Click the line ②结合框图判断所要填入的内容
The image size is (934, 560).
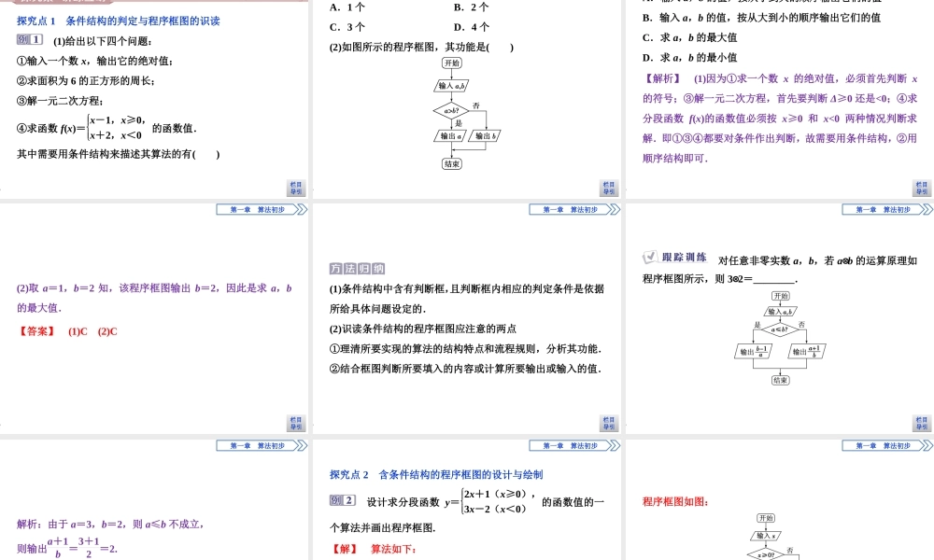pos(466,369)
